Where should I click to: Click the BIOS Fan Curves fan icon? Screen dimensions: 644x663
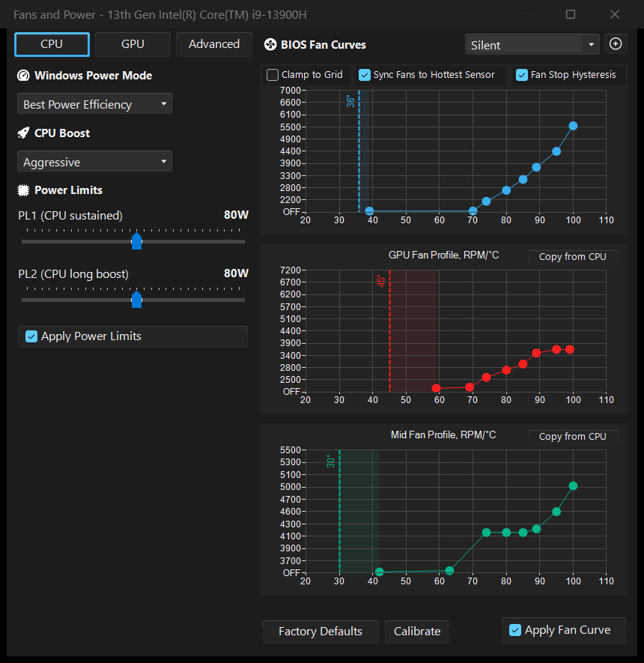click(270, 44)
